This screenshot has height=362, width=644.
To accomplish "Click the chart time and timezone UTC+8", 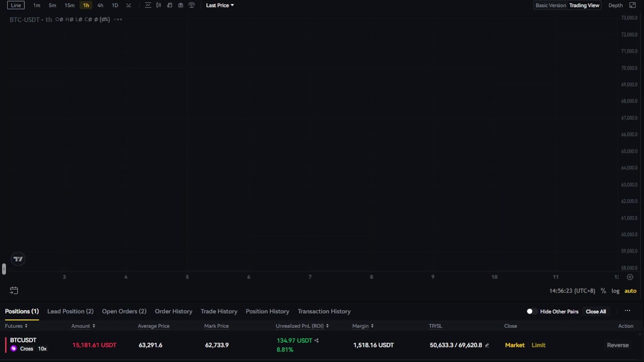I will (572, 291).
